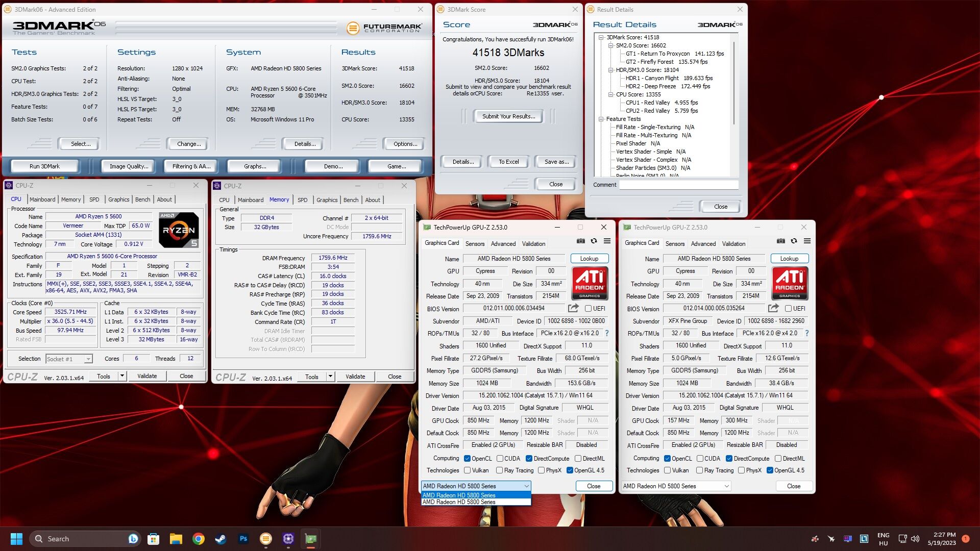The width and height of the screenshot is (980, 551).
Task: Click refresh icon in right GPU-Z window
Action: click(794, 241)
